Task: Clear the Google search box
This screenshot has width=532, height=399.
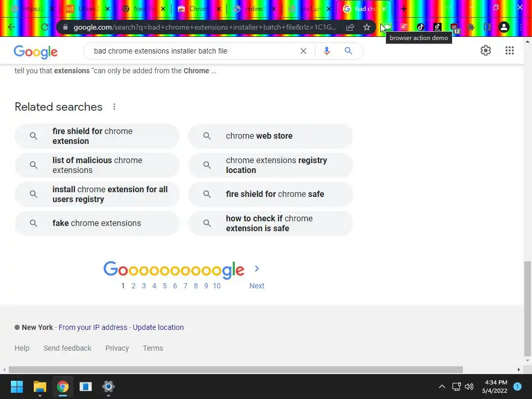Action: [x=303, y=51]
